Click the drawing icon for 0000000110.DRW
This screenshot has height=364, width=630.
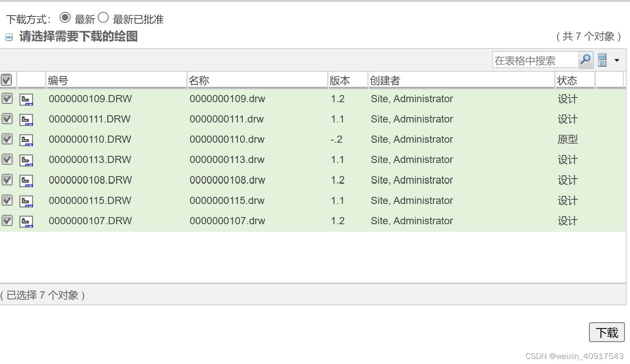26,140
